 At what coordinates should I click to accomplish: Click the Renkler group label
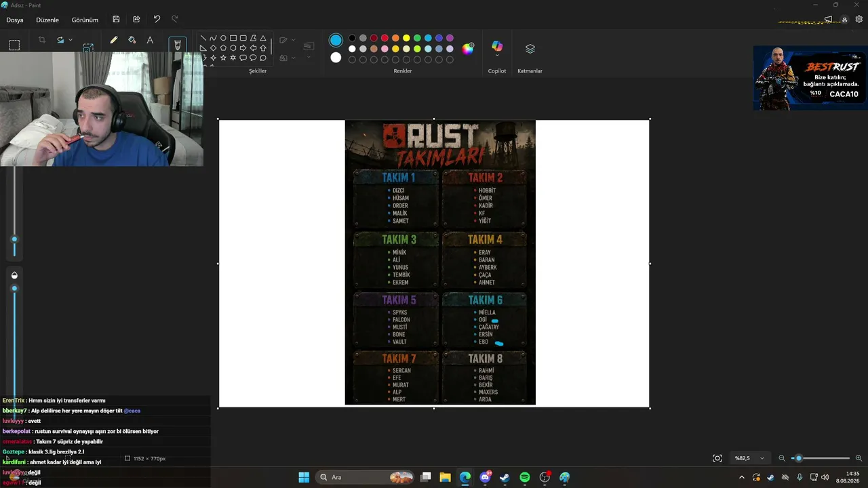point(403,71)
